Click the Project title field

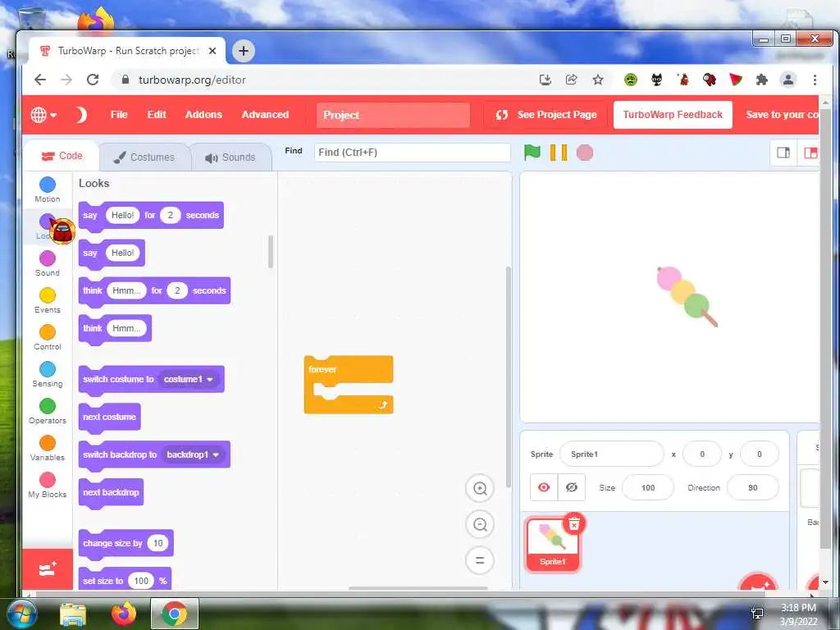pos(393,115)
